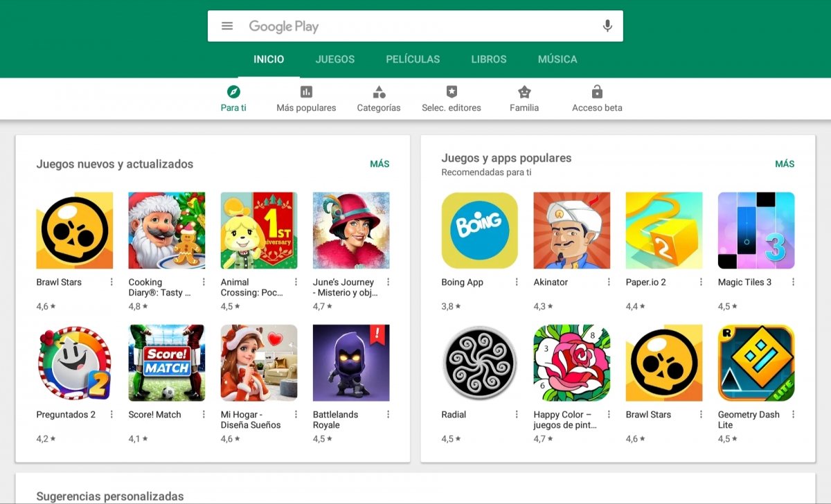Open the Familia star icon

pos(524,91)
